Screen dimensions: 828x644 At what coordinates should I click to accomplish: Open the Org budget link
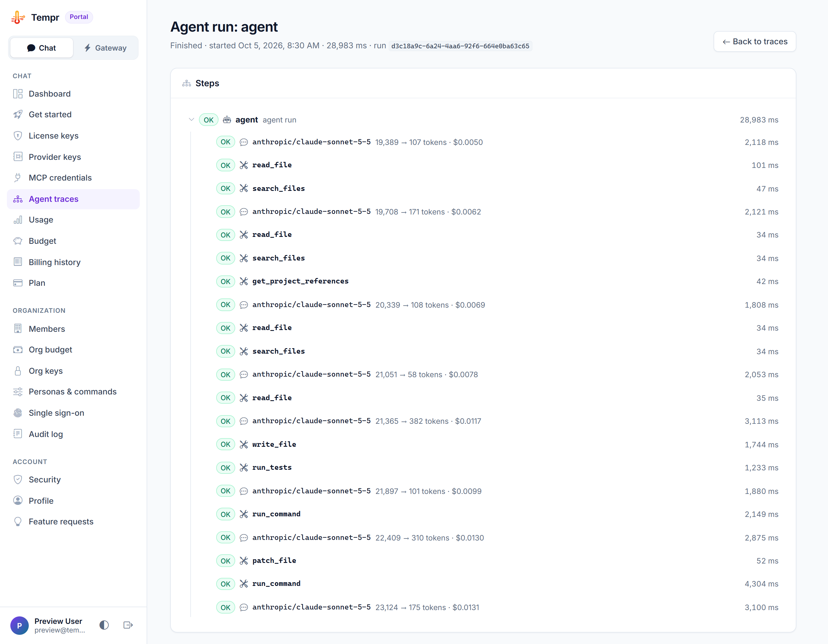(73, 350)
